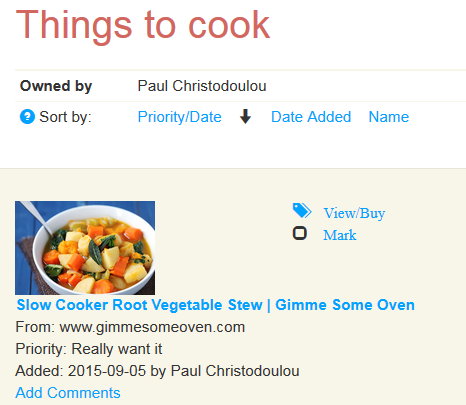This screenshot has width=466, height=405.
Task: Click the Mark text link
Action: 340,235
